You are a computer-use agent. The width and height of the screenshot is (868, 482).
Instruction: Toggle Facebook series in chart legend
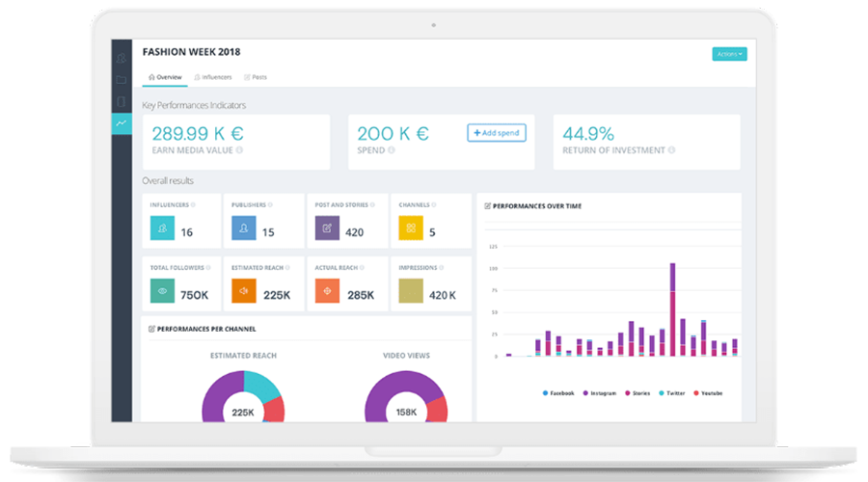[x=559, y=393]
